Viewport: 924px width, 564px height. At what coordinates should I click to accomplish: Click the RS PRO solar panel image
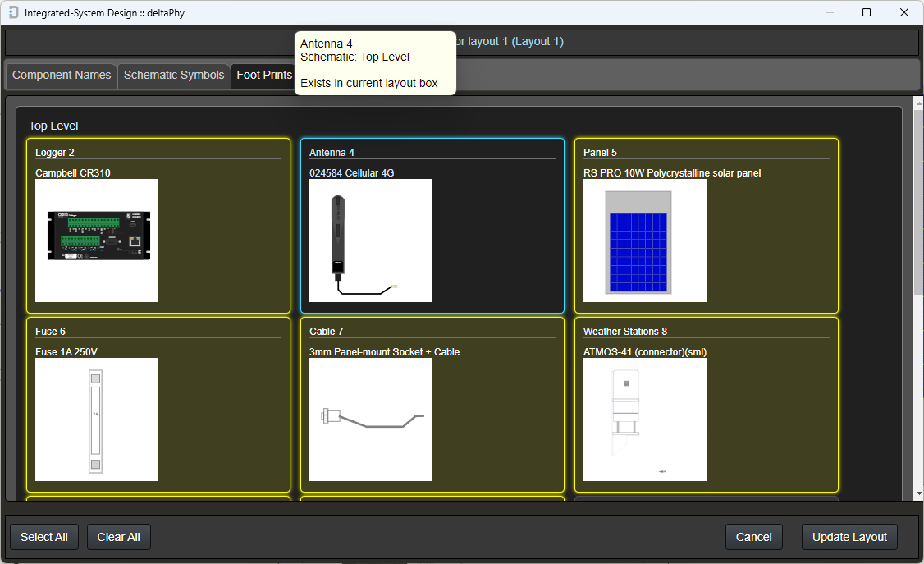(644, 241)
